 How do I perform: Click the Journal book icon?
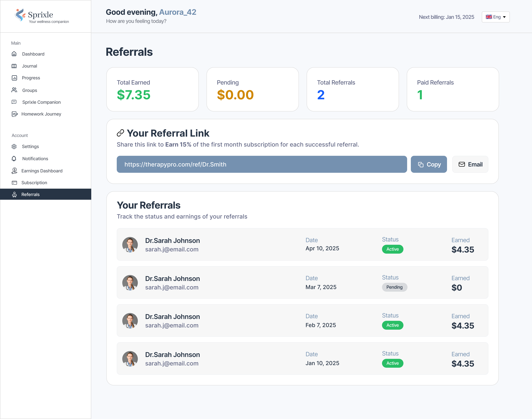tap(14, 66)
